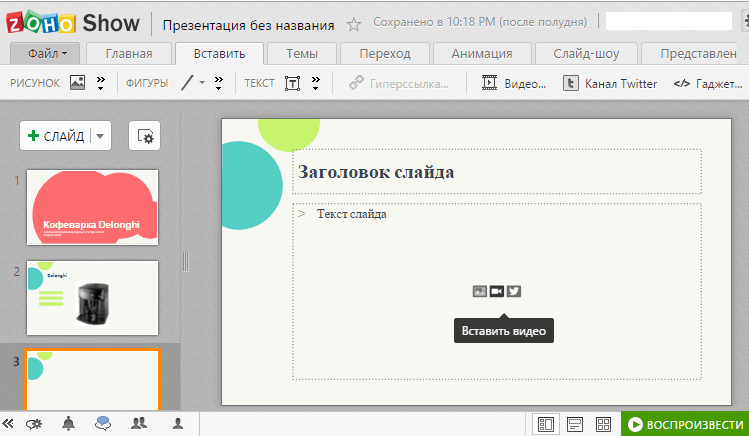The image size is (749, 436).
Task: Open the Файл dropdown menu
Action: [x=45, y=54]
